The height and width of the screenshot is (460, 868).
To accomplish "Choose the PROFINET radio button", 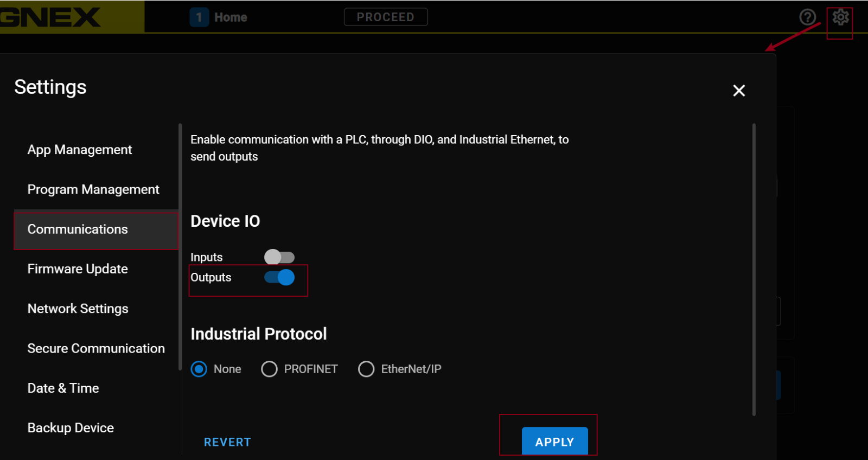I will coord(269,369).
